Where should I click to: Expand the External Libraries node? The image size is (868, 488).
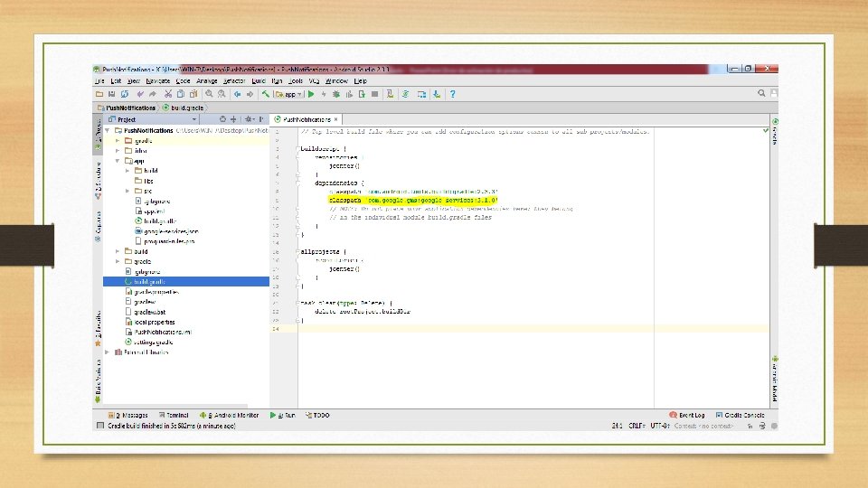[108, 352]
